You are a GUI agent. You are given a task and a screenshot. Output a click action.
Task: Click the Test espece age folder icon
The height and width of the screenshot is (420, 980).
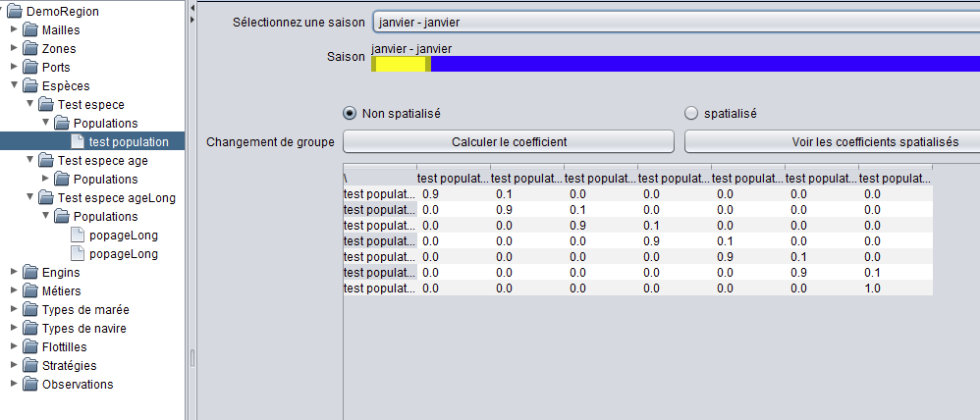(x=46, y=161)
